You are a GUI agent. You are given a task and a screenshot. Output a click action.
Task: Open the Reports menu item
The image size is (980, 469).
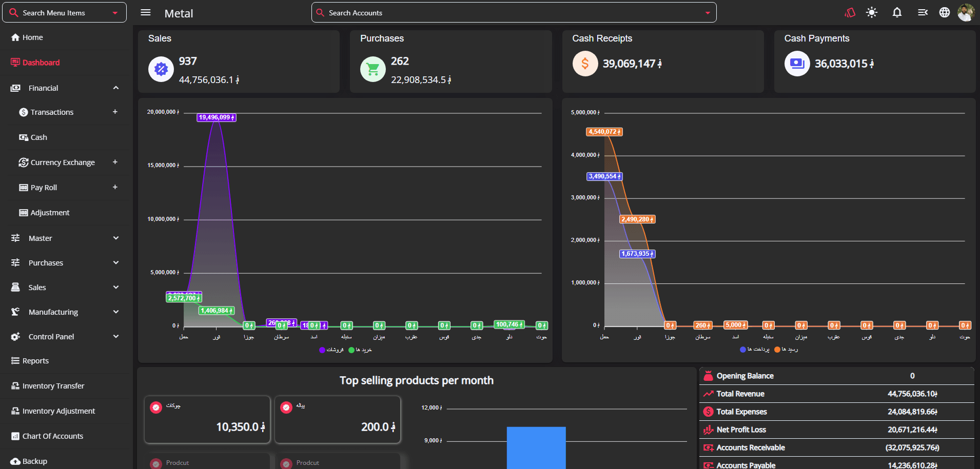[x=36, y=360]
